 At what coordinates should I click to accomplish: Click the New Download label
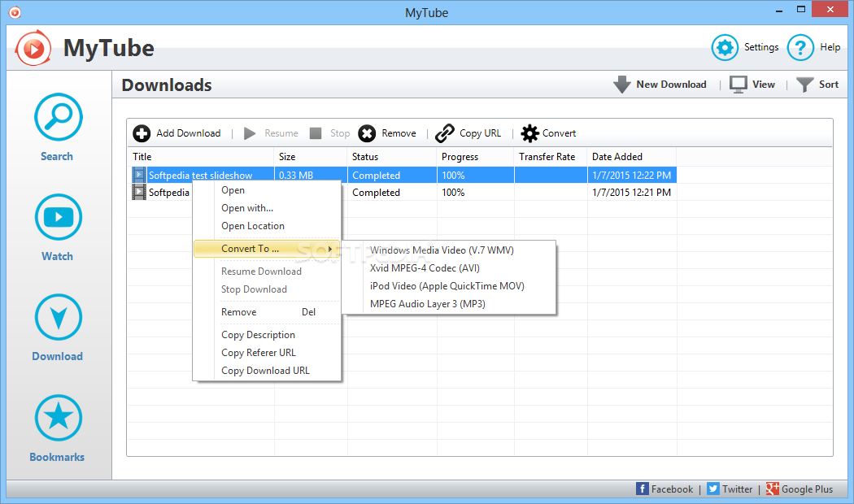pyautogui.click(x=672, y=85)
